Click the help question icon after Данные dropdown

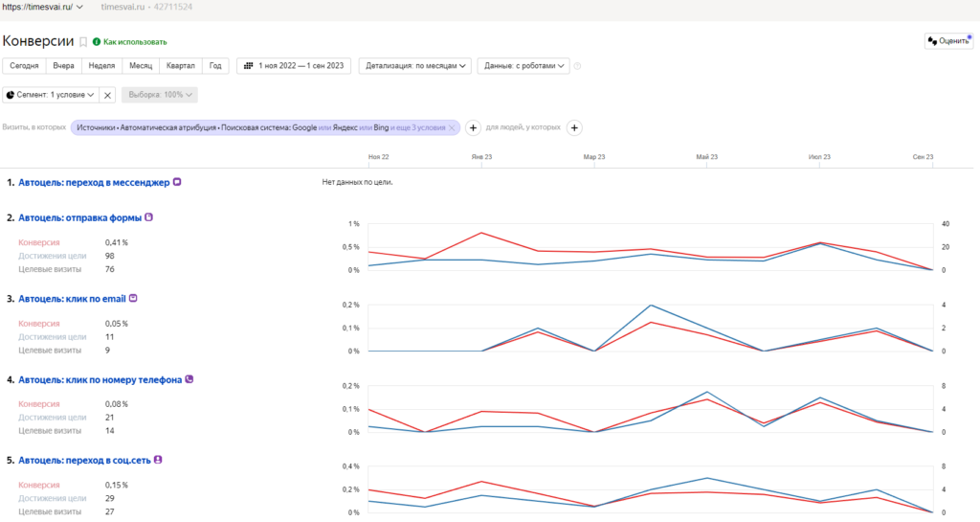click(x=577, y=66)
